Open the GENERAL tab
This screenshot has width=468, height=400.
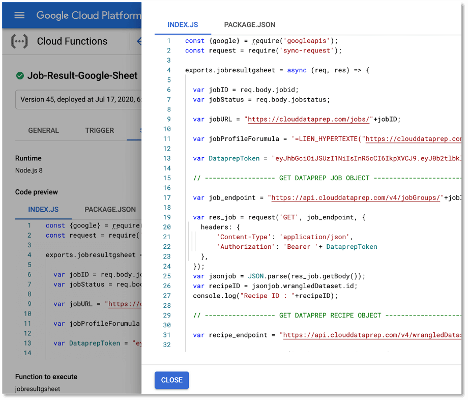click(x=43, y=130)
